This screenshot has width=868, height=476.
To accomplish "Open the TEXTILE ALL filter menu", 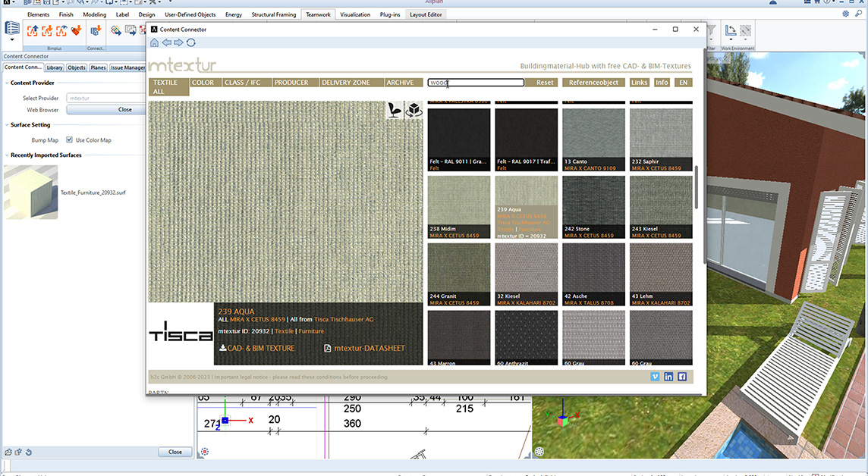I will tap(169, 87).
